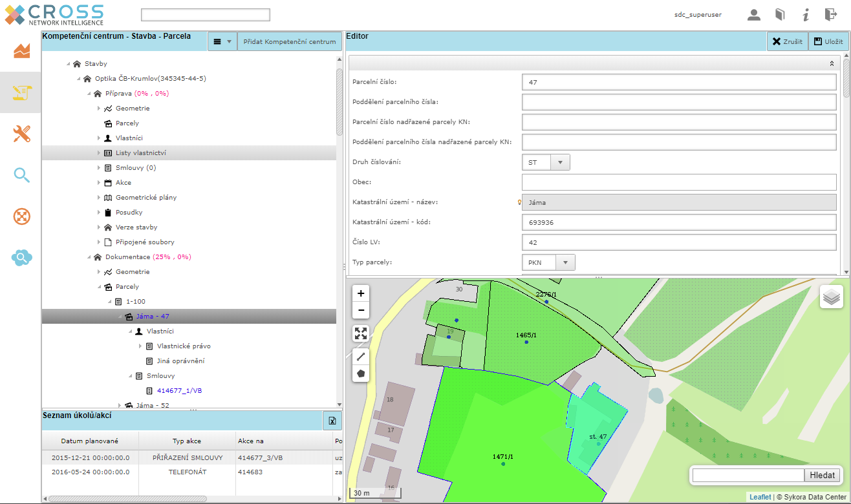The height and width of the screenshot is (504, 851).
Task: Select the draw polyline map tool
Action: (x=361, y=357)
